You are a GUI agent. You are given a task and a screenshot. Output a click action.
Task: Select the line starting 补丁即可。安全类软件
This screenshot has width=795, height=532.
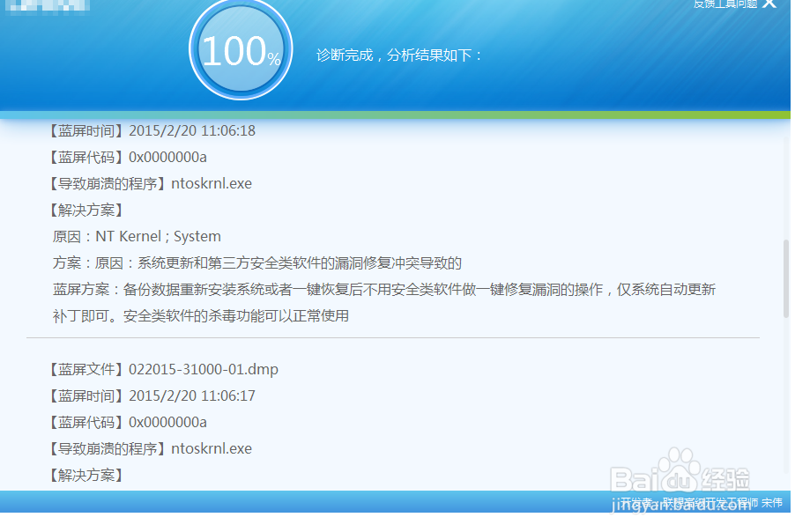click(201, 315)
